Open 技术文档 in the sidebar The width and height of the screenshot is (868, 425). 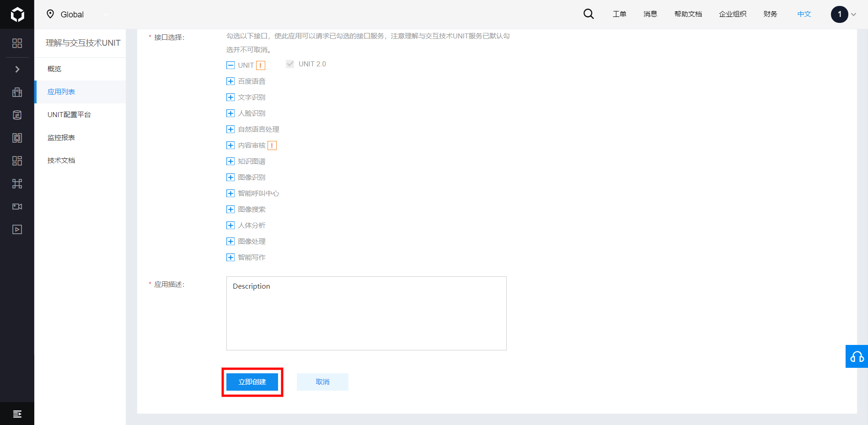pyautogui.click(x=80, y=161)
